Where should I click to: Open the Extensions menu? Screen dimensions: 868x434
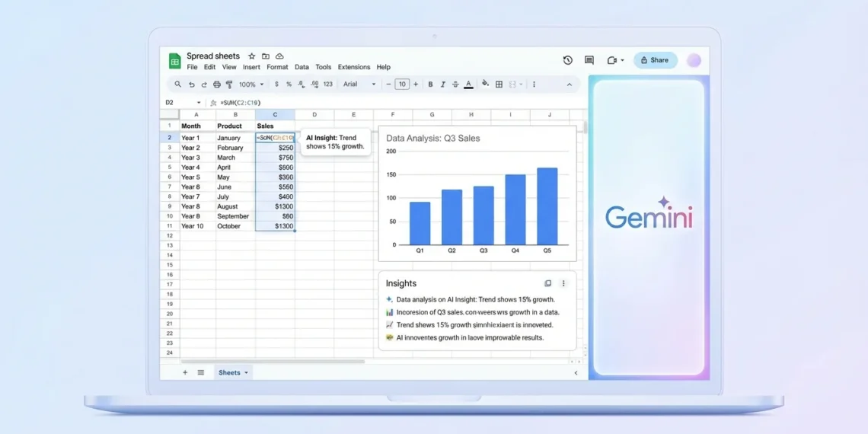click(x=354, y=67)
